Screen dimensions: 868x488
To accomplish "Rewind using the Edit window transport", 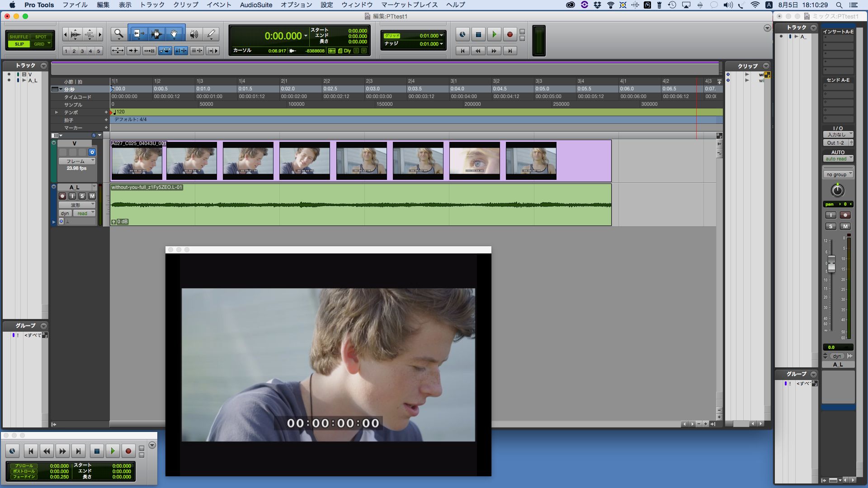I will [x=478, y=51].
